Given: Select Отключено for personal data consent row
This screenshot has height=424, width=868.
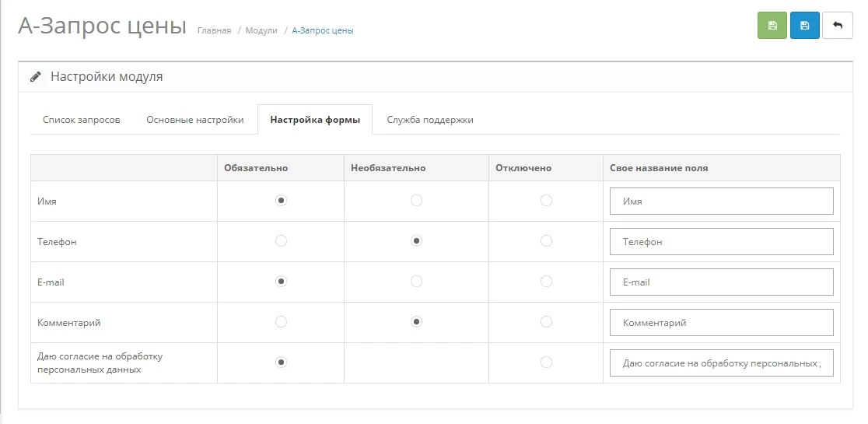Looking at the screenshot, I should pos(546,362).
